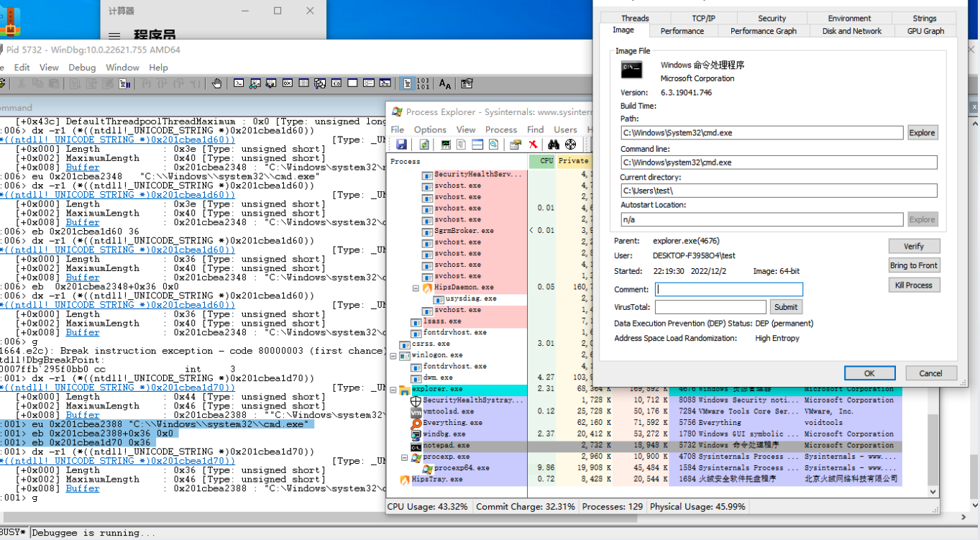This screenshot has height=540, width=980.
Task: Click the Current directory text field
Action: [x=779, y=191]
